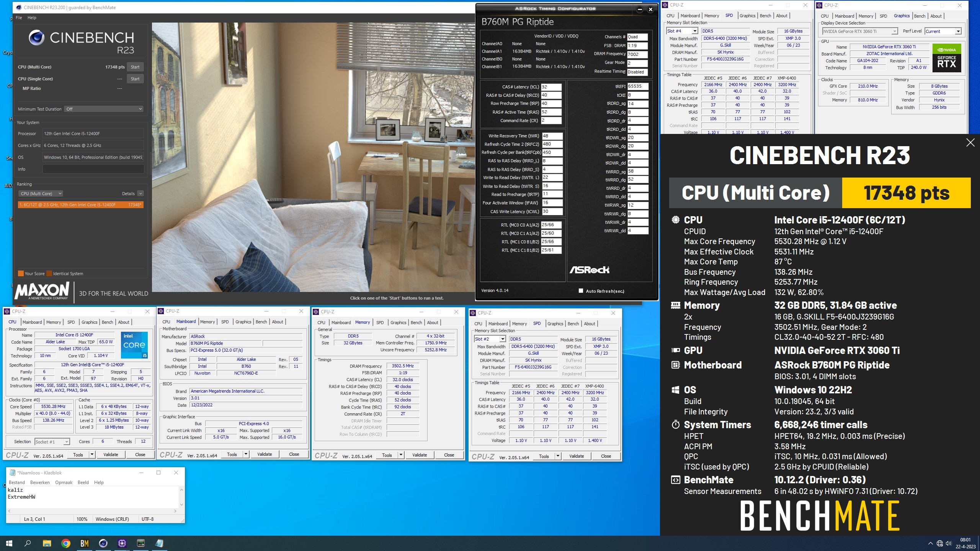Click the CPU icon in BenchMate panel

click(676, 220)
